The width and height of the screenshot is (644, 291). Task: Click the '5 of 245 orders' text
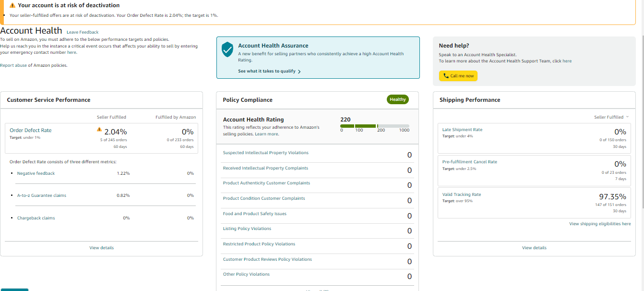click(x=113, y=140)
